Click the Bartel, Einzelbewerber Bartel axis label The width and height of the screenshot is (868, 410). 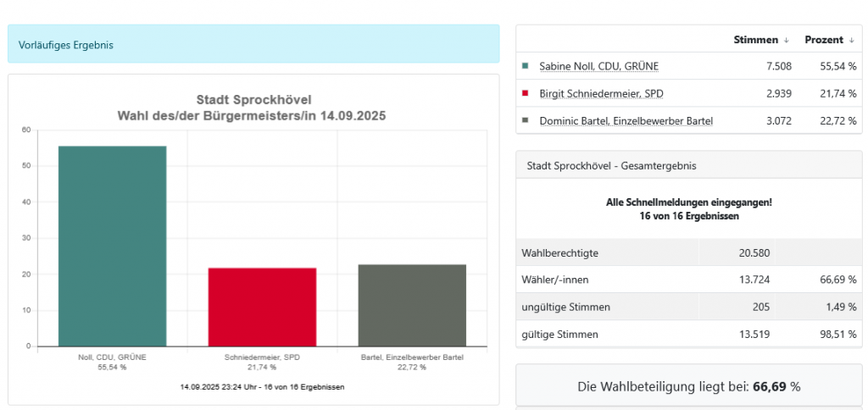(x=412, y=357)
